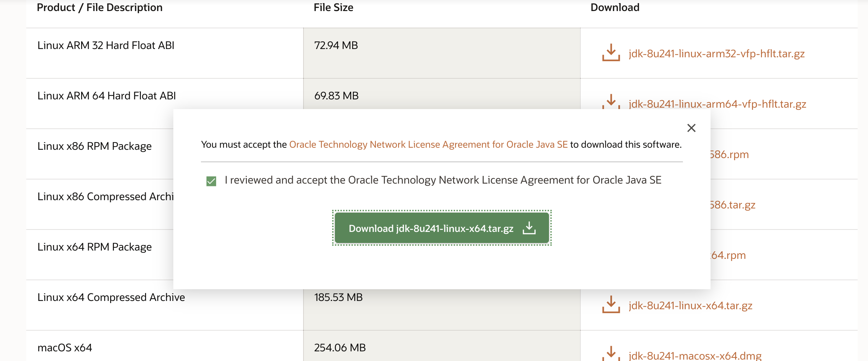Screen dimensions: 868x361
Task: Uncheck the license agreement acceptance checkbox
Action: click(x=211, y=181)
